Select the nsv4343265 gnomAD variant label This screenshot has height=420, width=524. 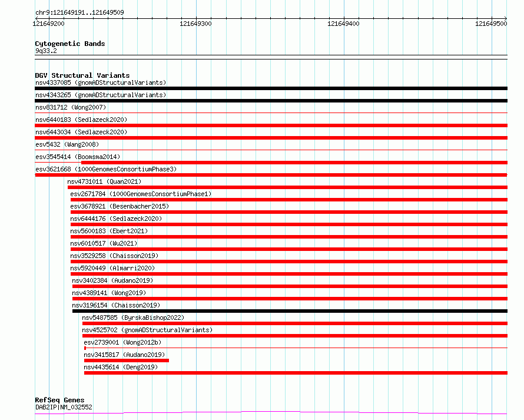(x=101, y=95)
